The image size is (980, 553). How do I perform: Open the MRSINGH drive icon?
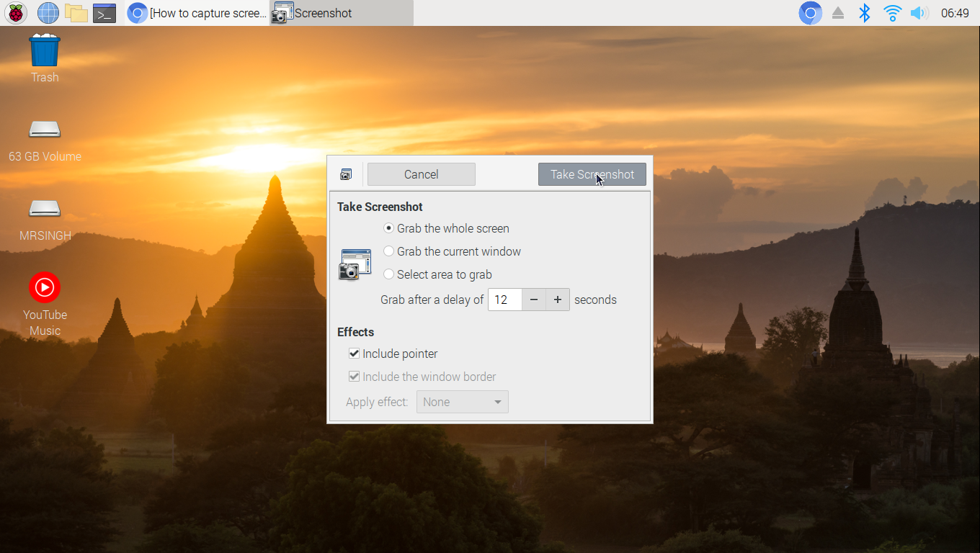(45, 209)
